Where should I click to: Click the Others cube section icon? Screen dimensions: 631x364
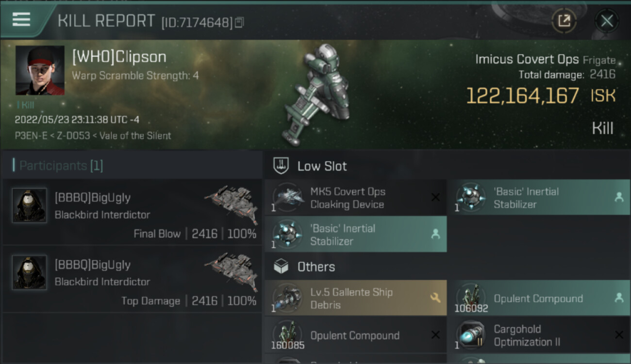[281, 266]
